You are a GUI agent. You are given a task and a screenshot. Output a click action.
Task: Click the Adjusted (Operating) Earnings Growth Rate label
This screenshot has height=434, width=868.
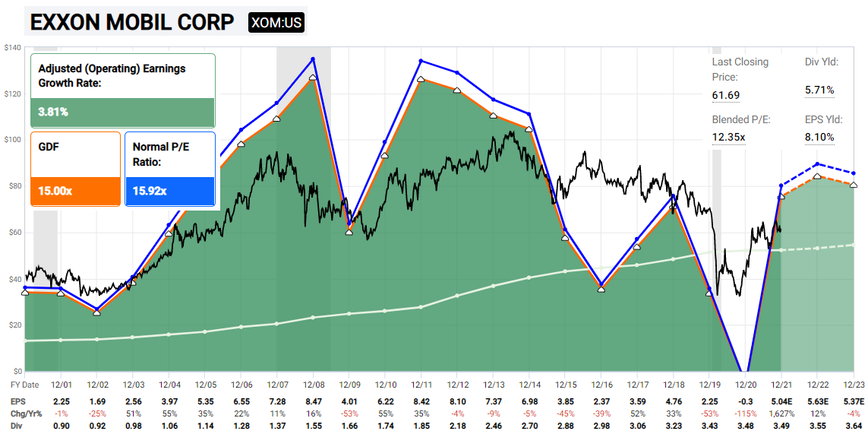coord(112,77)
